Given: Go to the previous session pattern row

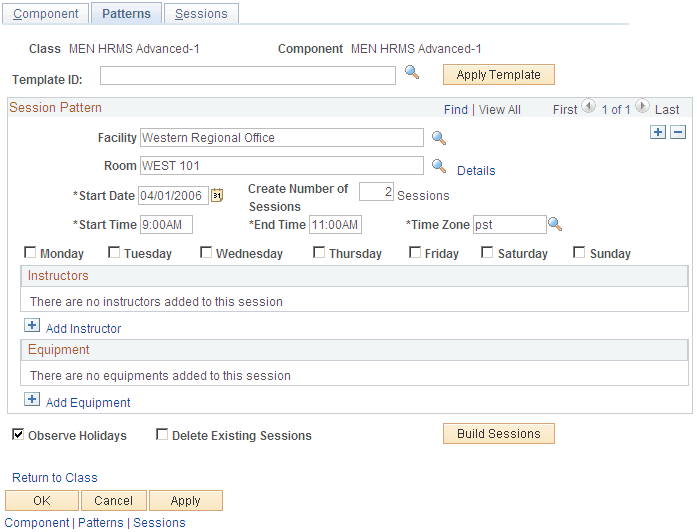Looking at the screenshot, I should point(589,106).
